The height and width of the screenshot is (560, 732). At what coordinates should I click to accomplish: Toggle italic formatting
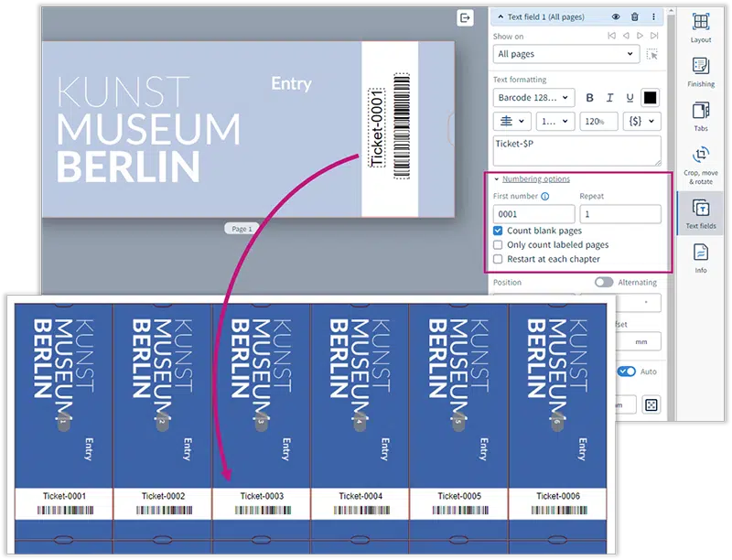pos(609,98)
